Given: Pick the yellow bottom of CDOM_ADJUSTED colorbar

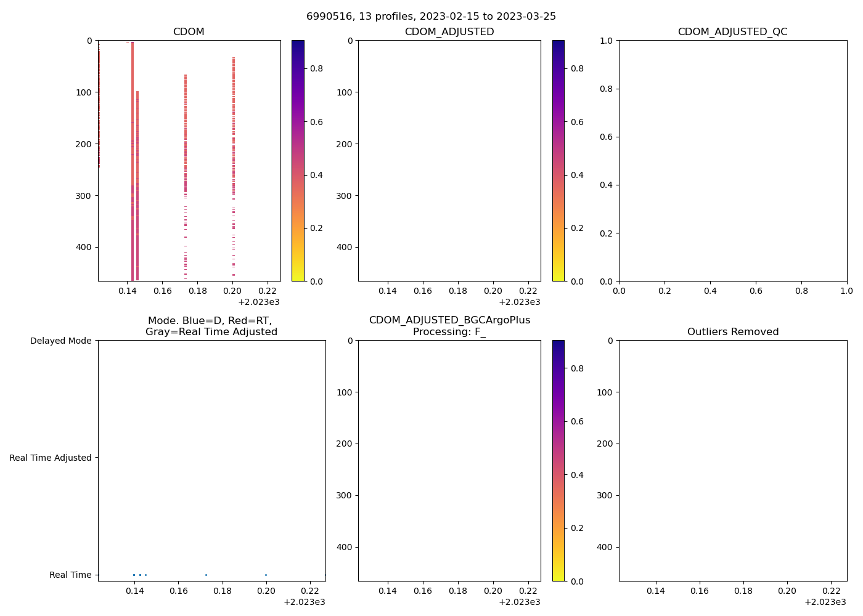Looking at the screenshot, I should point(558,277).
